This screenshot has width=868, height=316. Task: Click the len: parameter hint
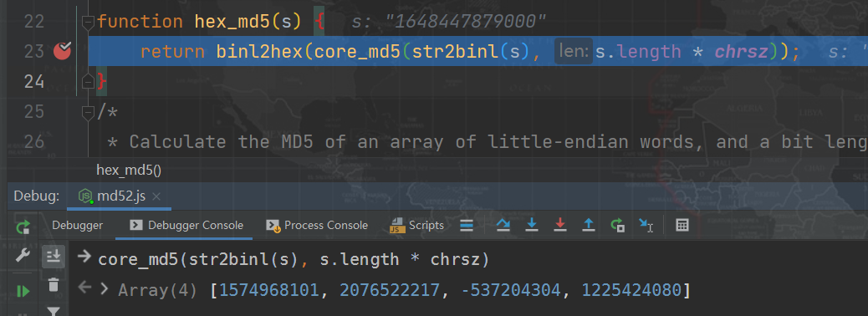574,52
